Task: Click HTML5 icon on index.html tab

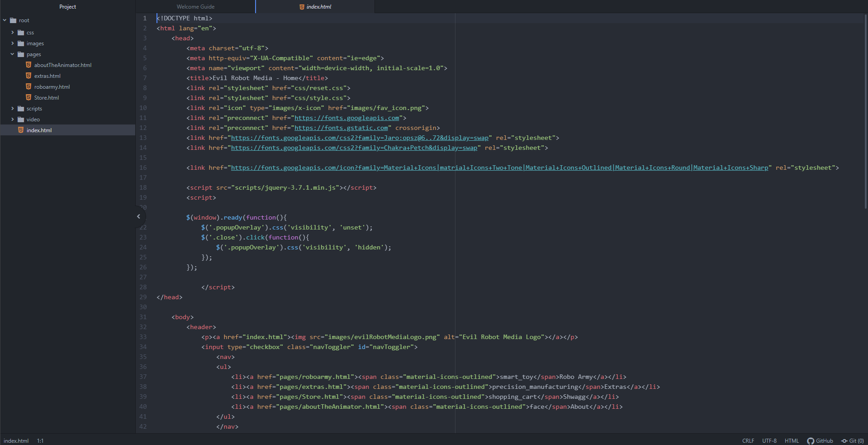Action: pyautogui.click(x=302, y=7)
